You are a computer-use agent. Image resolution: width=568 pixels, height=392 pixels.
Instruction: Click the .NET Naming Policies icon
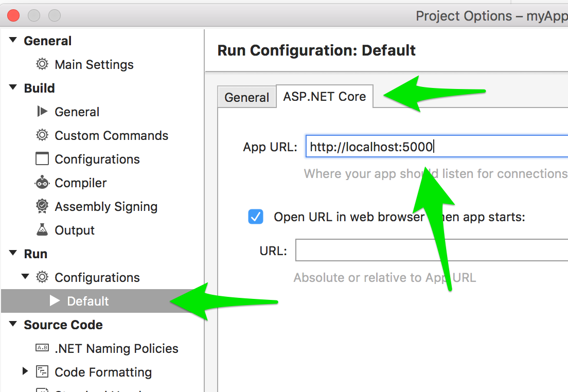42,348
